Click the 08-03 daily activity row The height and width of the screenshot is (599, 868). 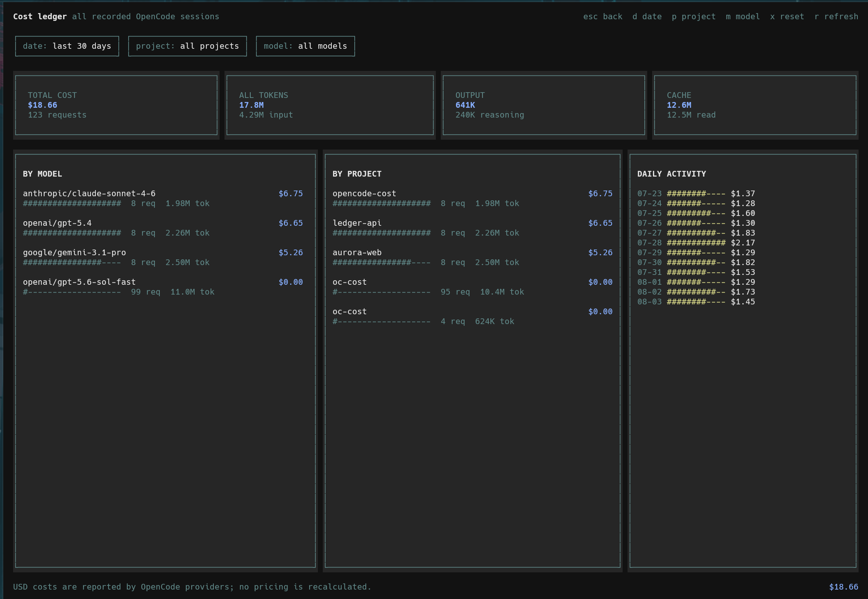click(x=696, y=302)
